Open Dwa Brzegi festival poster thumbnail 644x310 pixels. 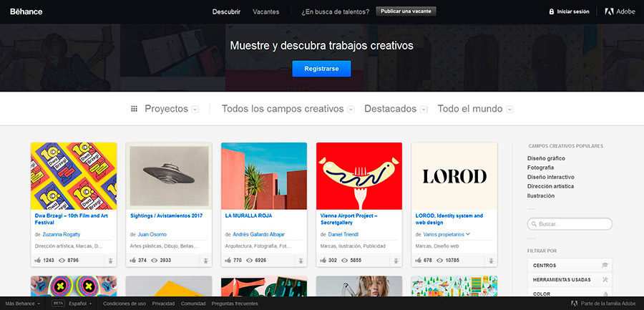74,176
